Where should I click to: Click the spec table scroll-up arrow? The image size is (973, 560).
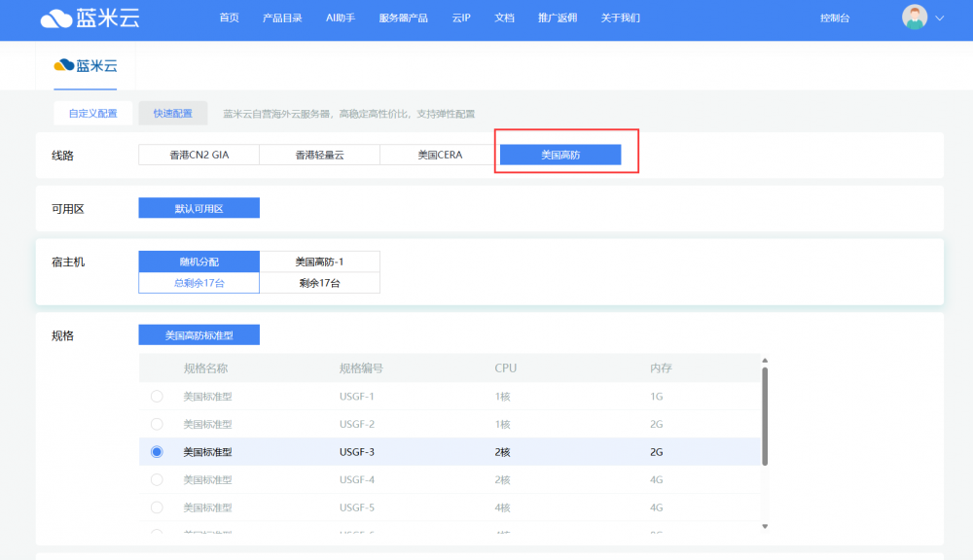click(765, 360)
